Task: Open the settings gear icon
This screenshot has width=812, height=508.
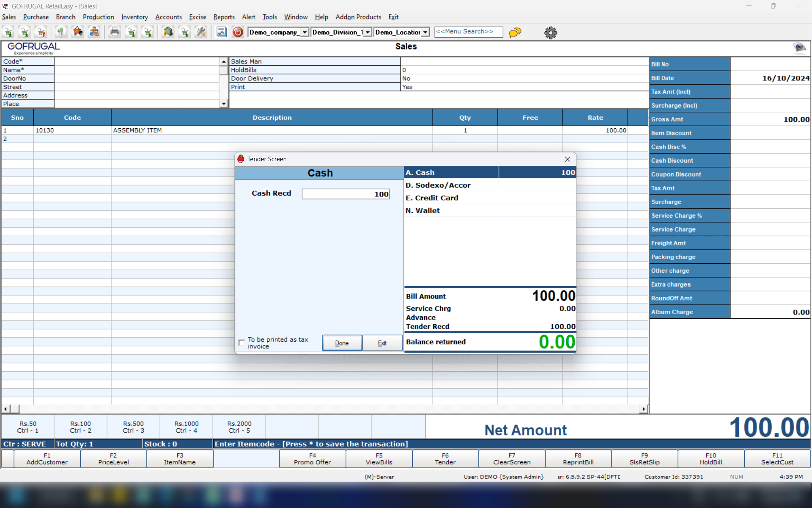Action: (551, 33)
